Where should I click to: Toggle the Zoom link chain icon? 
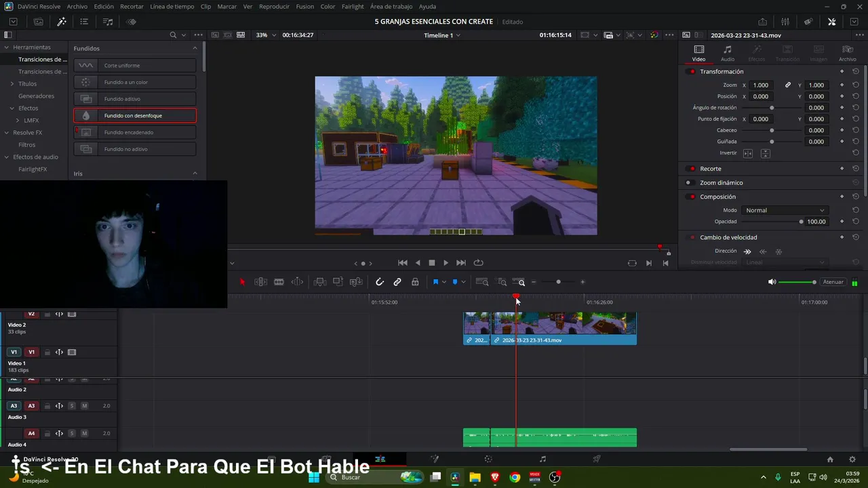pyautogui.click(x=788, y=85)
